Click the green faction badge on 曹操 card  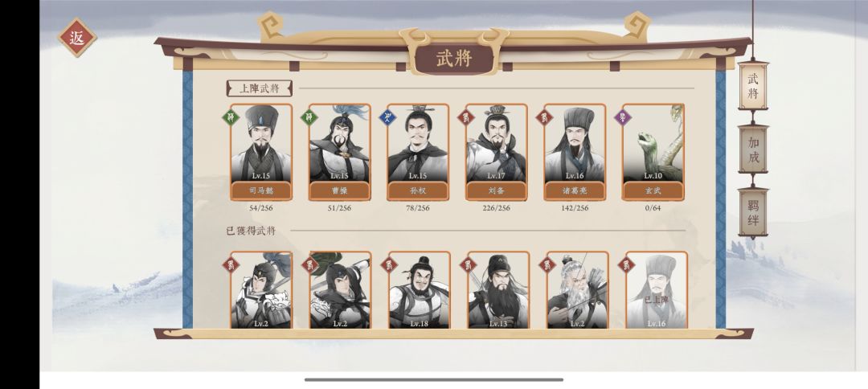pyautogui.click(x=309, y=117)
